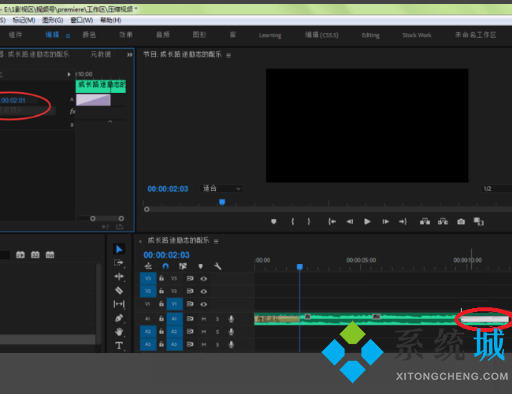The height and width of the screenshot is (394, 513).
Task: Select the Pen tool
Action: point(119,318)
